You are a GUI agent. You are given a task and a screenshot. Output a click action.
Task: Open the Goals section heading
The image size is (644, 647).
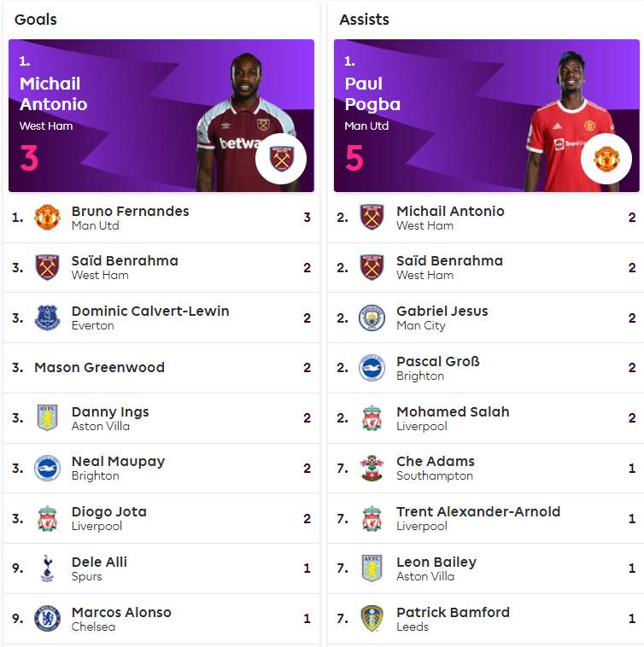click(x=36, y=20)
